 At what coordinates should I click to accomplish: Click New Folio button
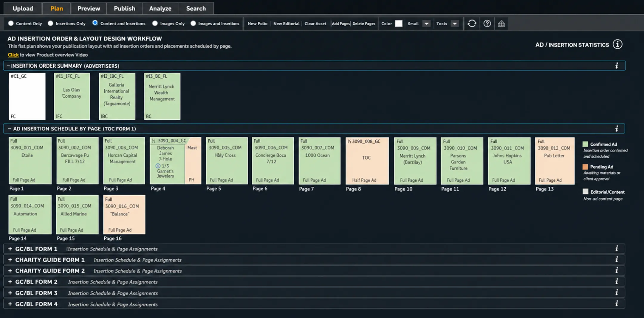coord(258,24)
